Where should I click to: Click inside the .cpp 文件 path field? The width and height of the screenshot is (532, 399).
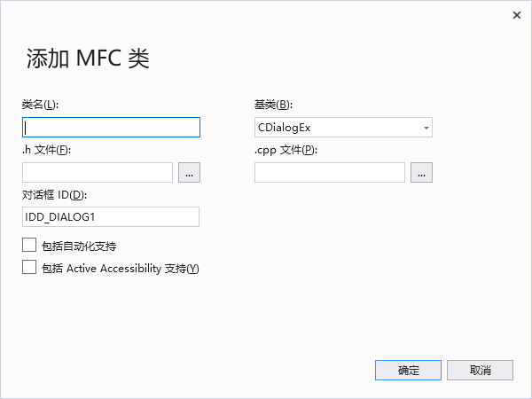point(330,172)
